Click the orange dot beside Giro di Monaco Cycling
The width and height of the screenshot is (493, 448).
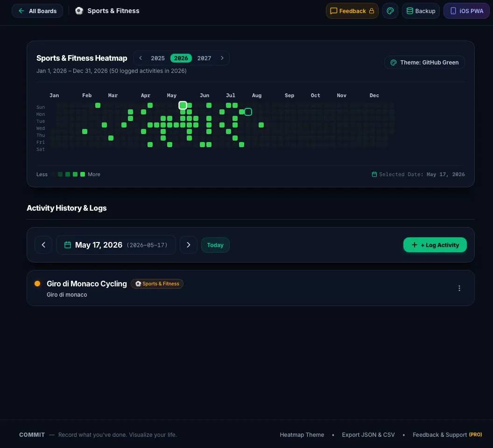click(37, 284)
